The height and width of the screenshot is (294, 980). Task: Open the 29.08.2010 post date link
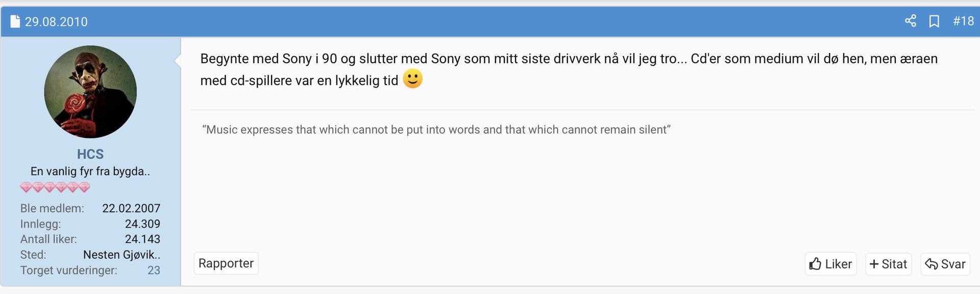[56, 21]
